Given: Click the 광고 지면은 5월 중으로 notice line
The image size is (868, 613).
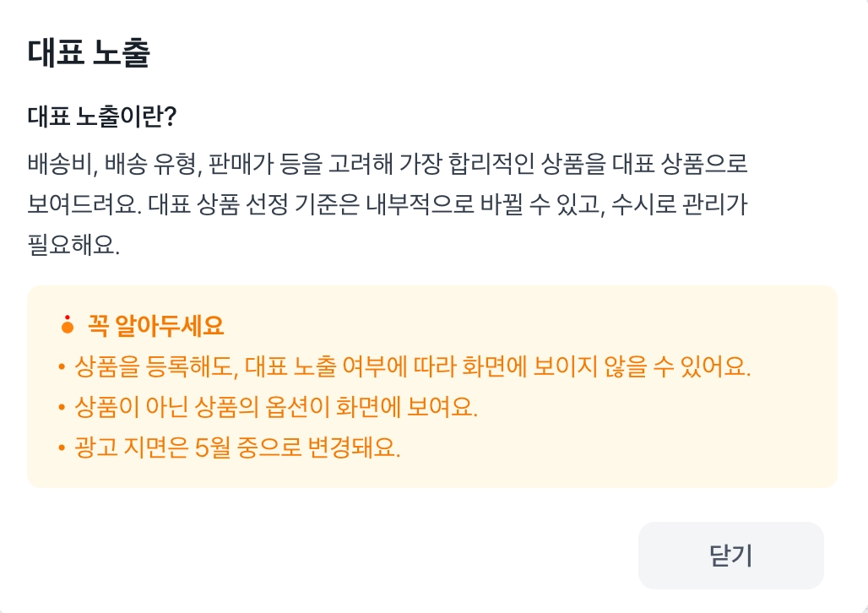Looking at the screenshot, I should coord(237,448).
